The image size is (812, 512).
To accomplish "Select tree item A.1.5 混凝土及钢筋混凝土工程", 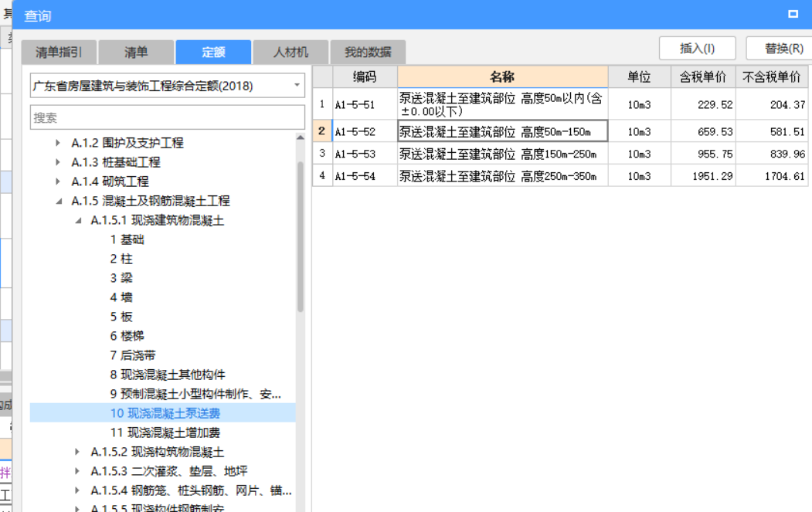I will tap(151, 201).
